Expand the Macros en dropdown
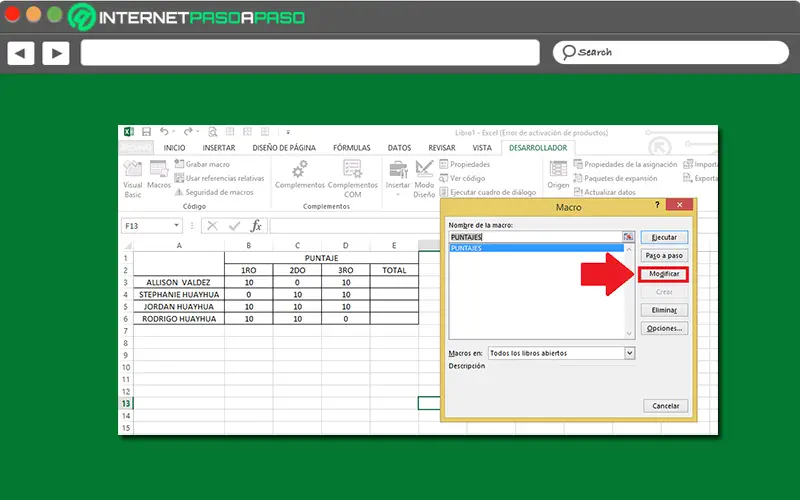Image resolution: width=800 pixels, height=500 pixels. click(x=629, y=353)
